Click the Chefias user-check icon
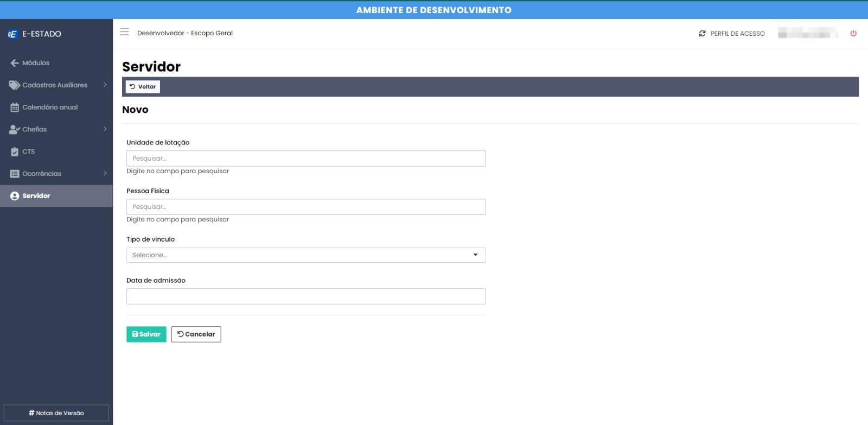Viewport: 868px width, 425px height. 15,130
